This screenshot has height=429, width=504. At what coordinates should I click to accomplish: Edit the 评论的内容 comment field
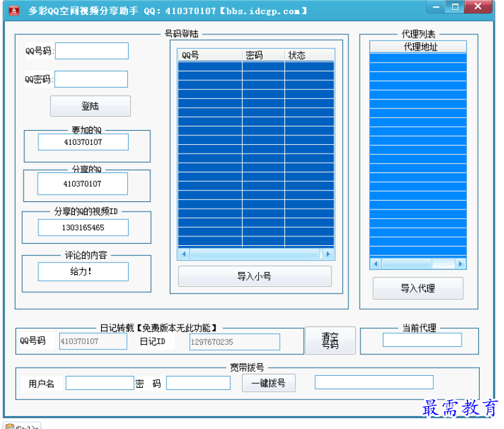[84, 271]
